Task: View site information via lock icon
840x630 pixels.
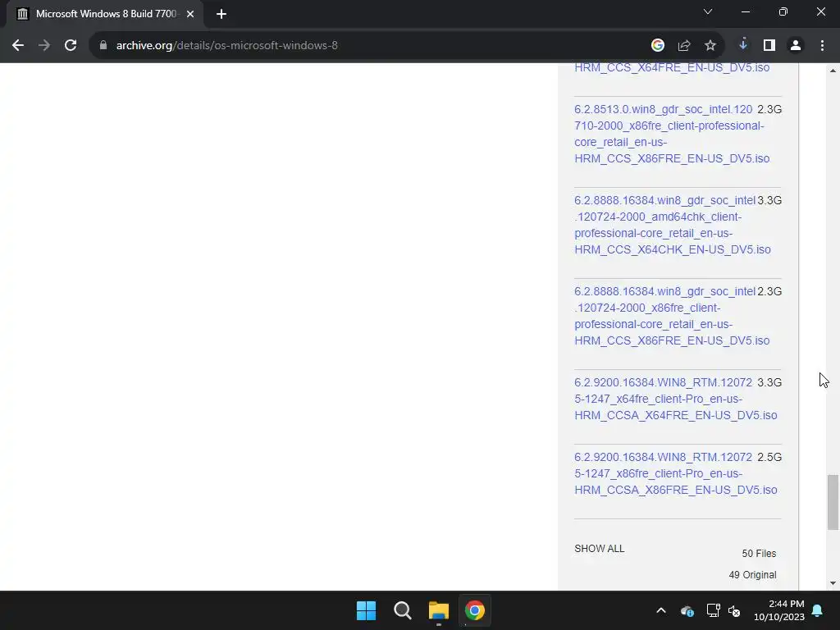Action: pyautogui.click(x=103, y=46)
